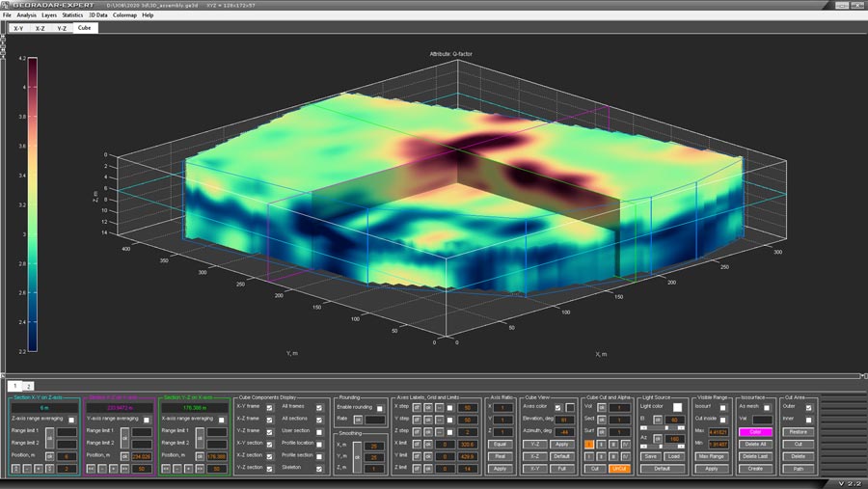Click the Elevation degree input field

coord(562,420)
